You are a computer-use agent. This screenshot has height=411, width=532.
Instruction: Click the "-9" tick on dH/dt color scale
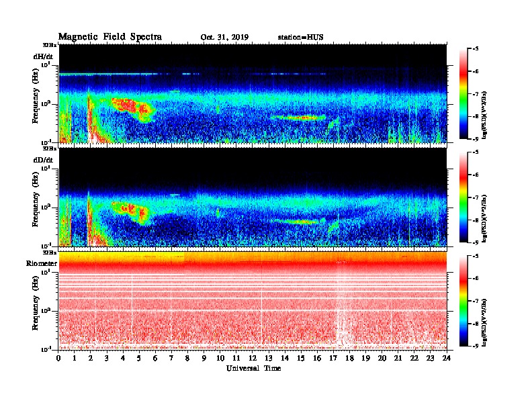476,139
